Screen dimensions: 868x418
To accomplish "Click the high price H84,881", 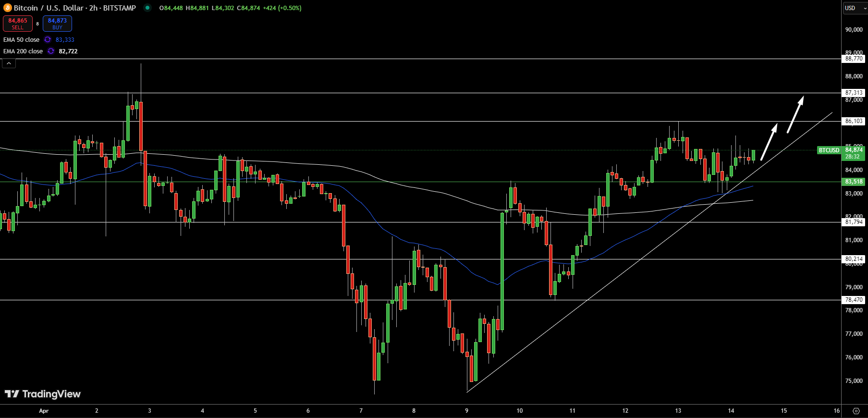I will point(197,8).
